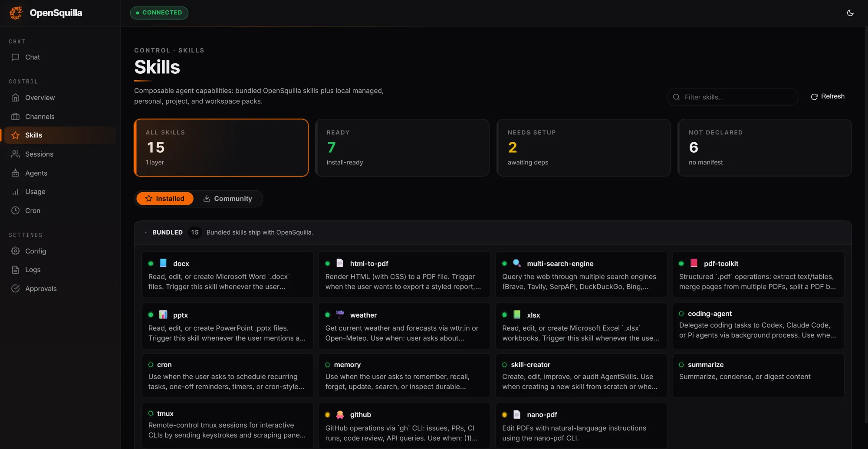Click the pptx chart icon
Viewport: 868px width, 449px height.
tap(163, 315)
